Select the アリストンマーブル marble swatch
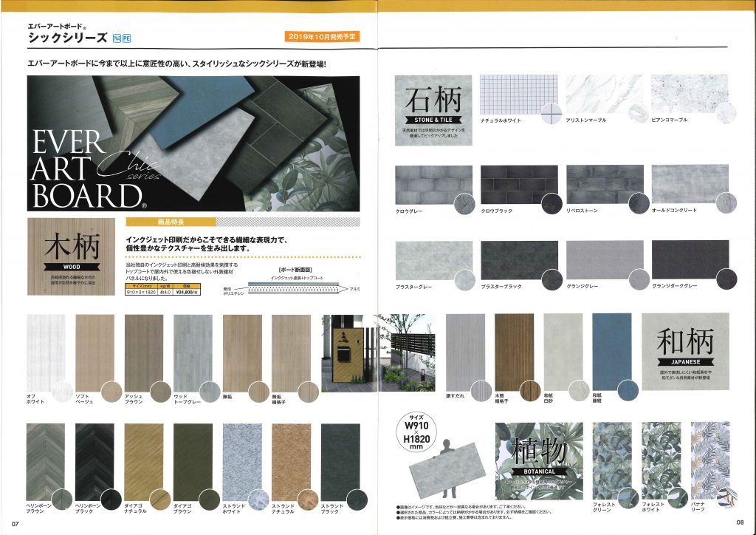Screen dimensions: 756x535 (x=605, y=94)
